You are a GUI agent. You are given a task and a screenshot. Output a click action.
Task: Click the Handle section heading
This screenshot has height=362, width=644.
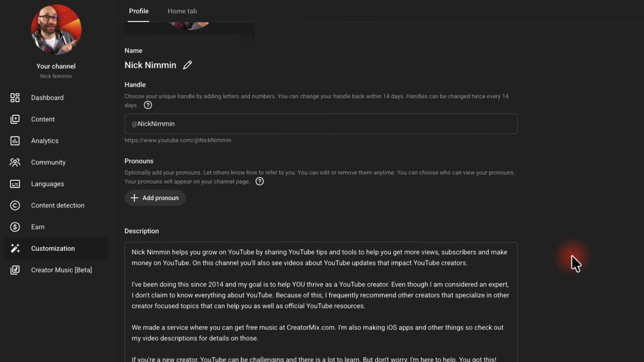pos(135,85)
